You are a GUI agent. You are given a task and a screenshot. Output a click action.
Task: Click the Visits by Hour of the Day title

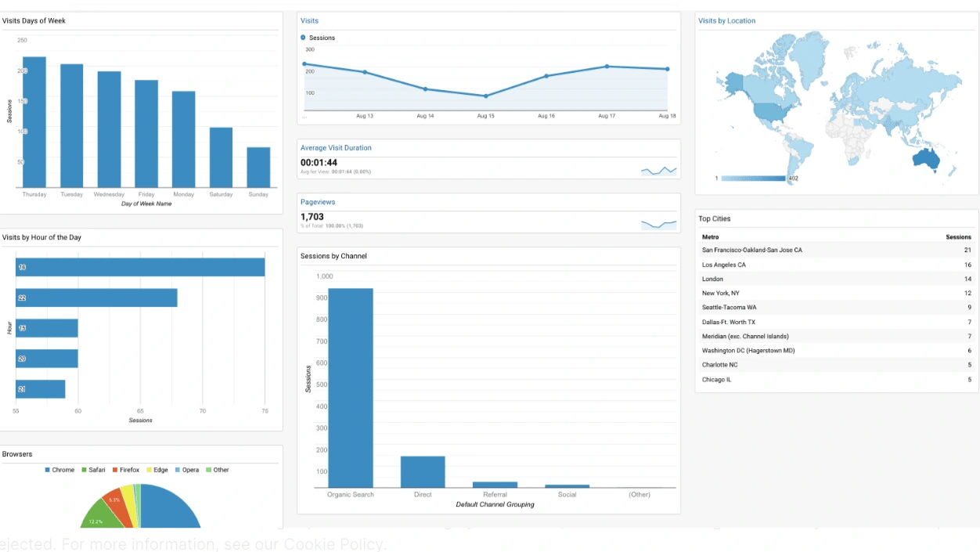tap(41, 237)
